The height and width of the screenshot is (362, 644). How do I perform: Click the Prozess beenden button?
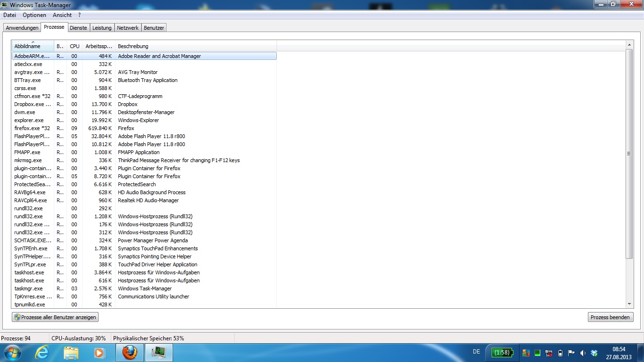tap(610, 317)
